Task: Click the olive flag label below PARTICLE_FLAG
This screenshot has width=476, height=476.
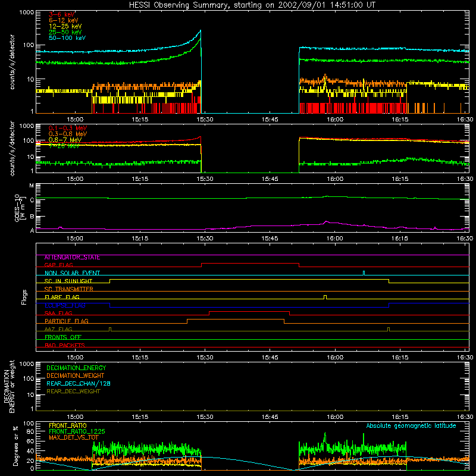Action: click(58, 329)
